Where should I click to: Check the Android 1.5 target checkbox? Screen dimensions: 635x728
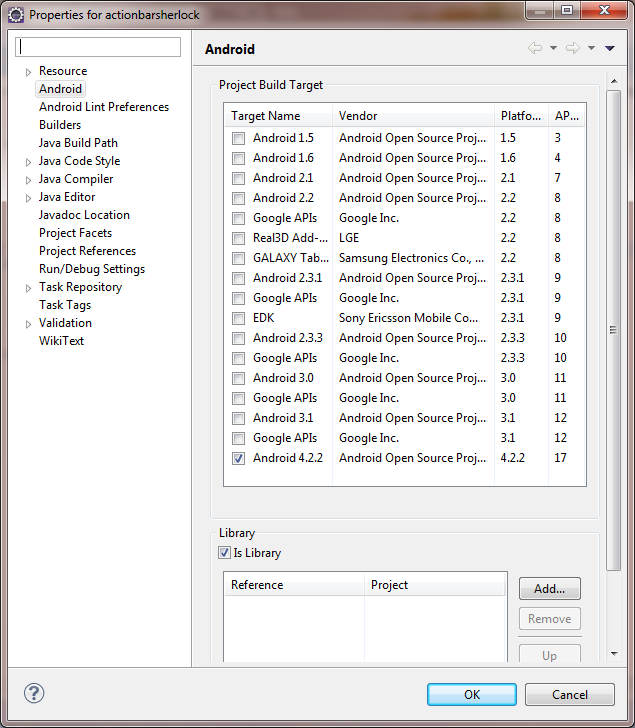[x=238, y=138]
